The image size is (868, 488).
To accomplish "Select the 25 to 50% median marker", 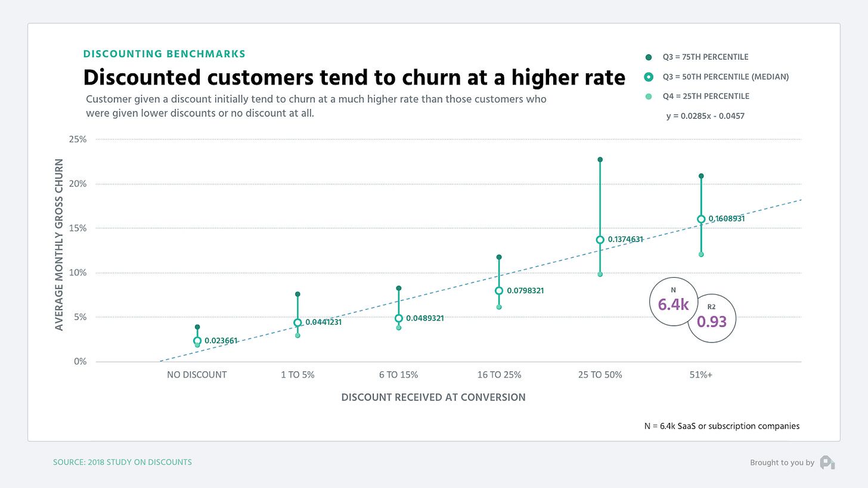I will point(600,240).
